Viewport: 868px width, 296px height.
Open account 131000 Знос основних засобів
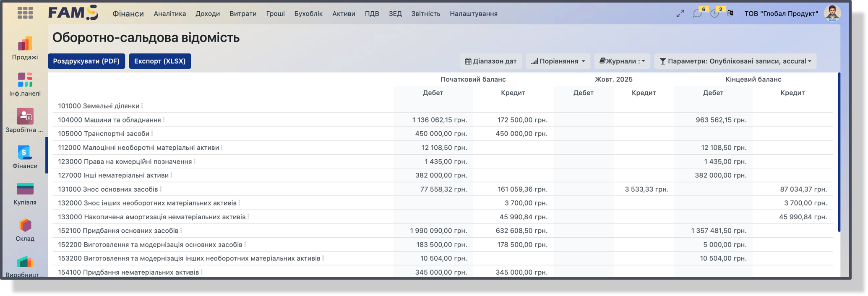(108, 189)
